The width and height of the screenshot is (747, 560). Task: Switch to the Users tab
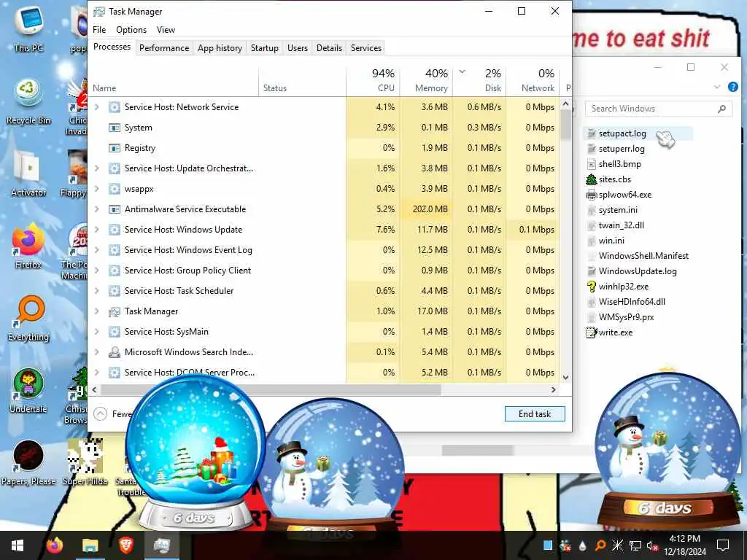click(298, 48)
